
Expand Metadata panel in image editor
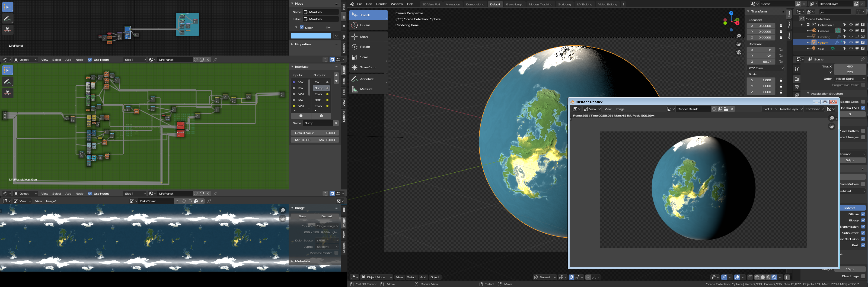coord(302,262)
